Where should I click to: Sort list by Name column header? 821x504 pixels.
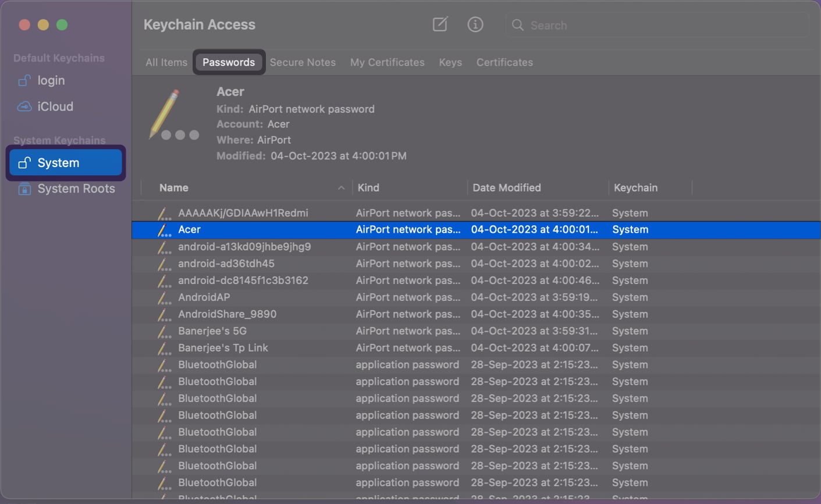[x=174, y=188]
